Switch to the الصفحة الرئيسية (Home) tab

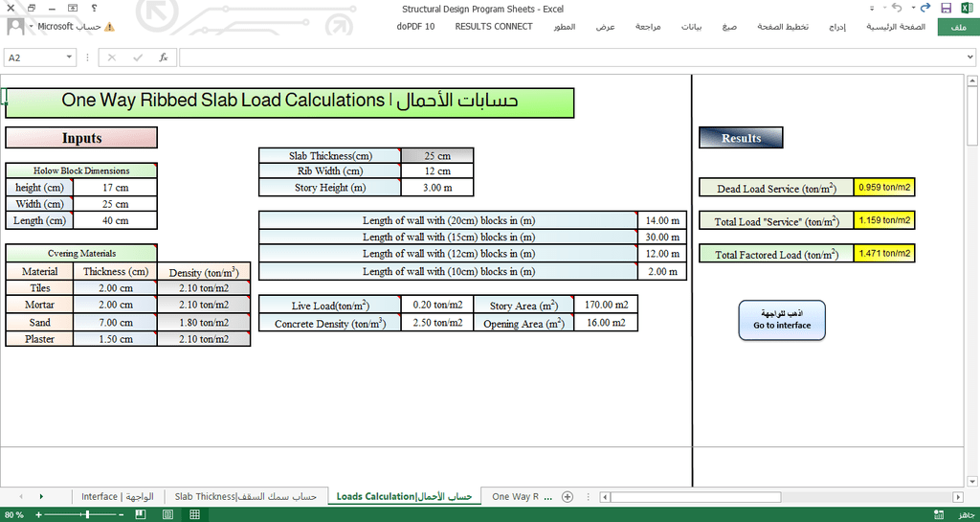click(x=896, y=27)
